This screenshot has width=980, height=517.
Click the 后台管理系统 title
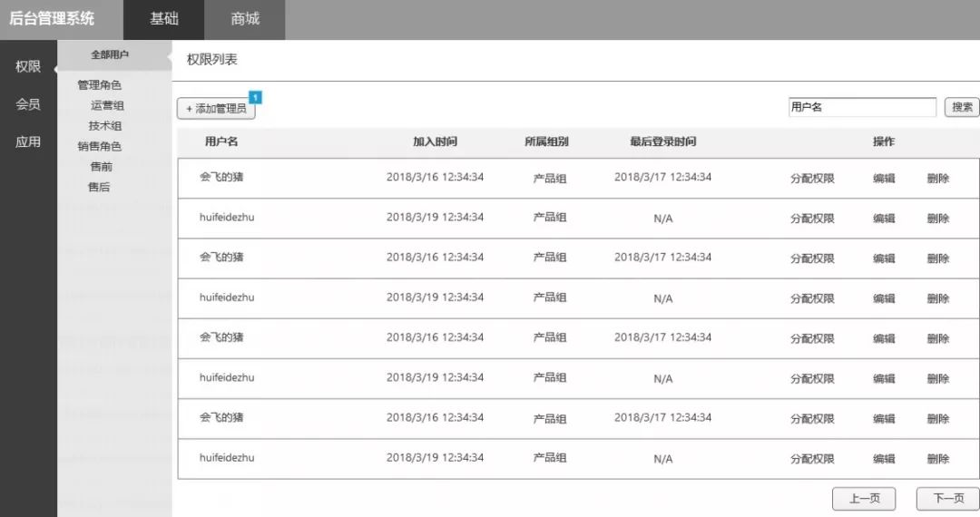point(51,19)
